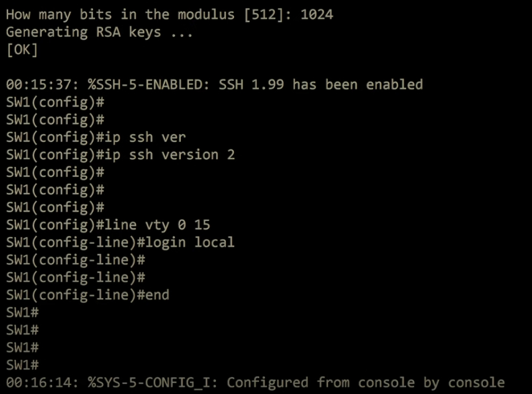Click the SSH 1.99 enabled log message

tap(215, 85)
